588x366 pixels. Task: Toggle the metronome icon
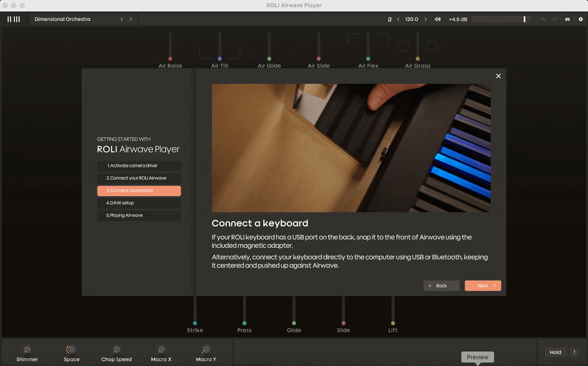point(390,19)
